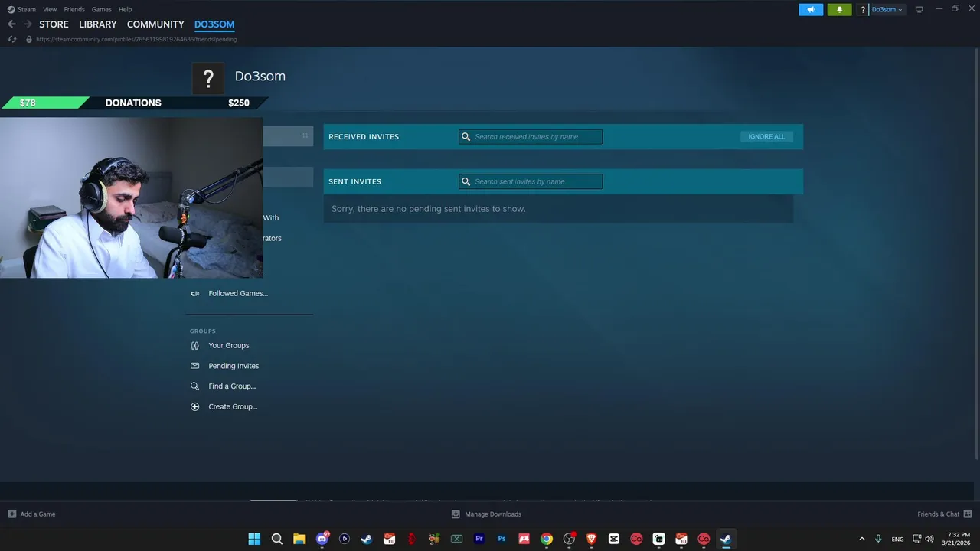Image resolution: width=980 pixels, height=551 pixels.
Task: Open group Pending Invites link
Action: tap(234, 366)
